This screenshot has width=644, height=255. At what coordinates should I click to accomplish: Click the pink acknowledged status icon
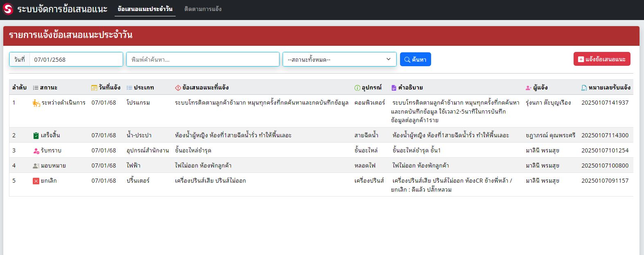click(x=36, y=151)
